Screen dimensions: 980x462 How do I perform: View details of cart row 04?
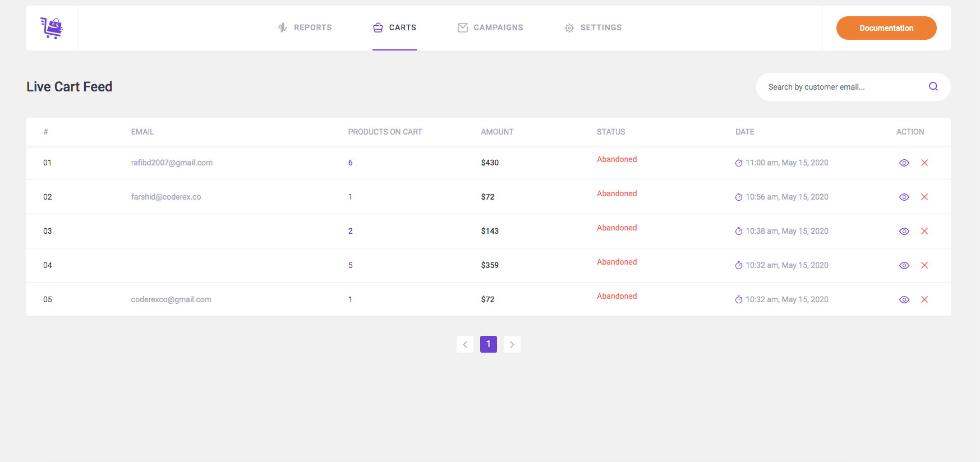click(904, 265)
